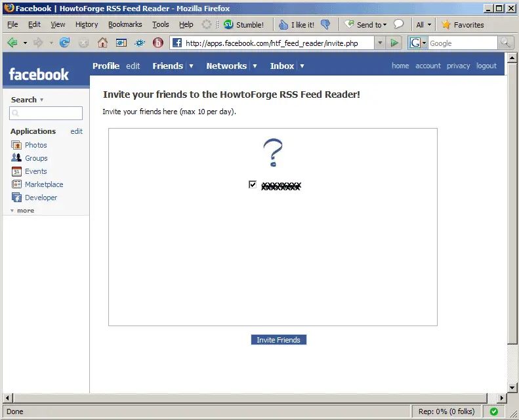Image resolution: width=519 pixels, height=420 pixels.
Task: Reload the page with refresh icon
Action: click(64, 43)
